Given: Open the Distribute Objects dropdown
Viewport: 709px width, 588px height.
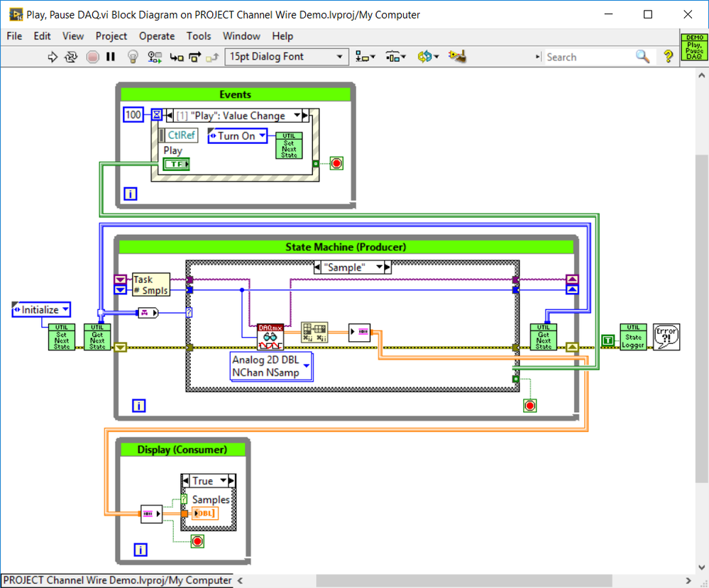Looking at the screenshot, I should [x=395, y=57].
